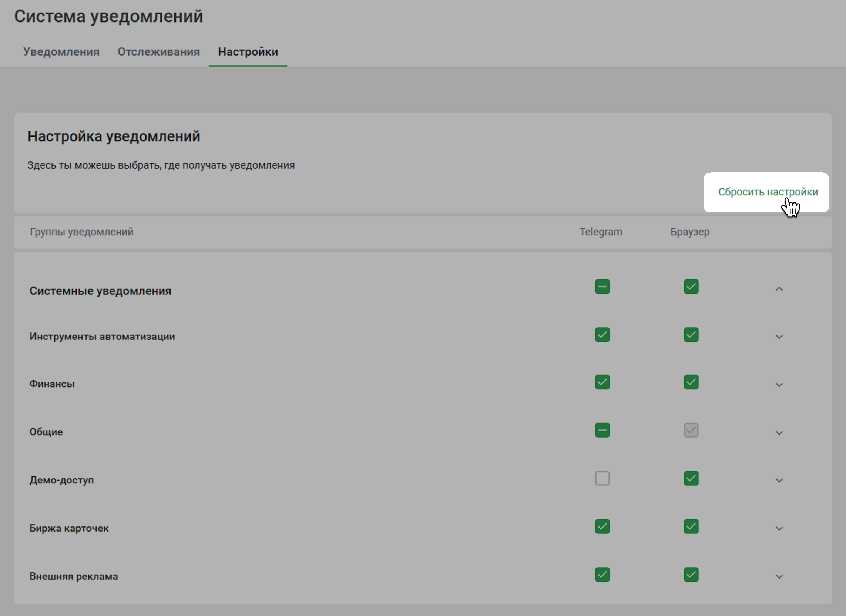The height and width of the screenshot is (616, 846).
Task: Click the Сбросить настройки button
Action: 767,192
